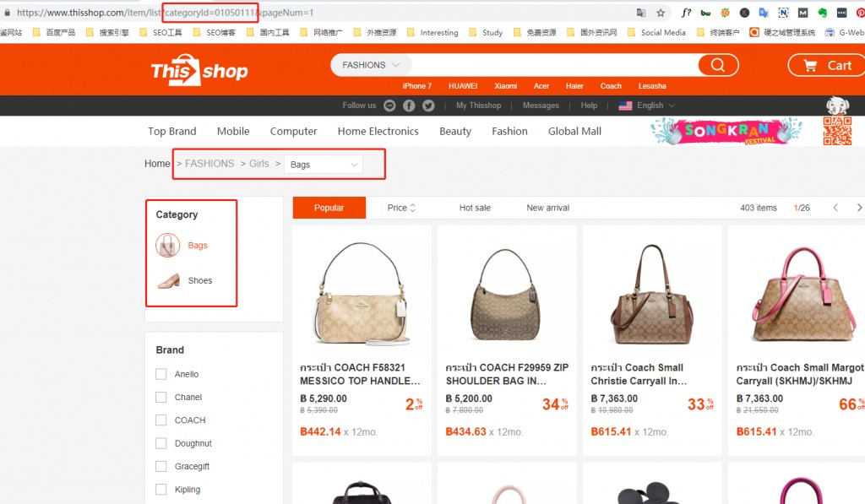
Task: Open the Google Translate extension
Action: (764, 13)
